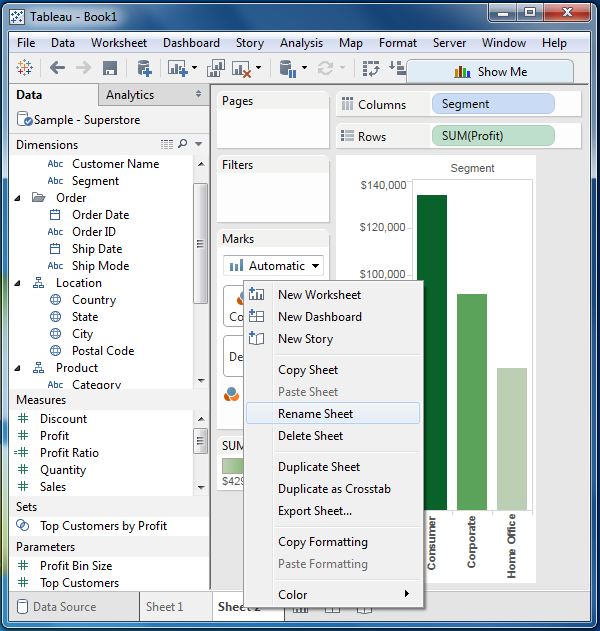Screen dimensions: 600x631
Task: Click the Swap rows and columns icon
Action: click(x=371, y=69)
